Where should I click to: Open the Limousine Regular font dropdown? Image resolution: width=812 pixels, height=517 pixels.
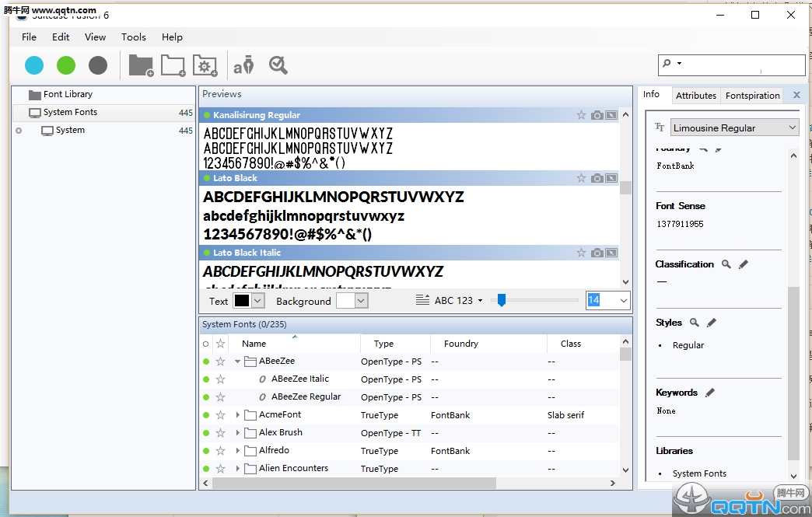click(793, 128)
